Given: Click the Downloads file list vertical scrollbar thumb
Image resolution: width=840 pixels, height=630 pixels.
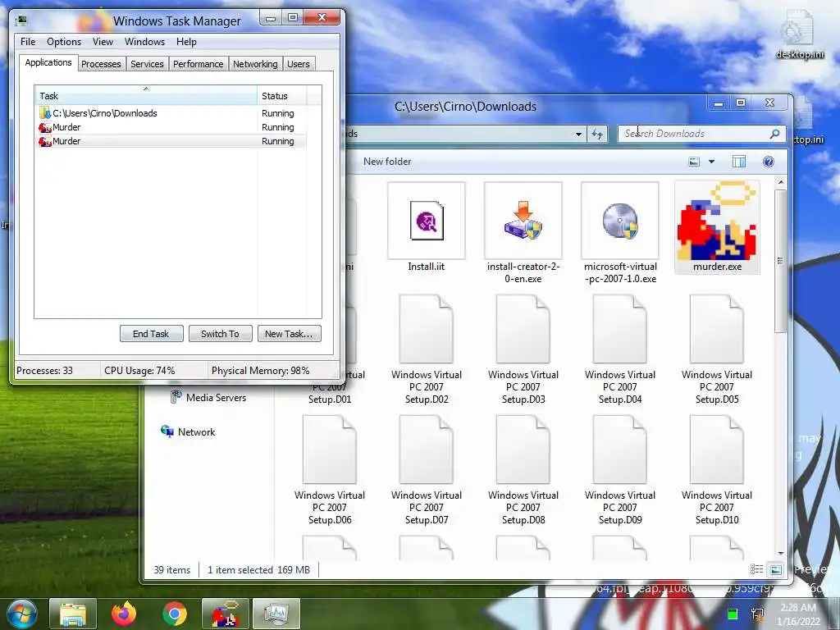Looking at the screenshot, I should pyautogui.click(x=781, y=260).
